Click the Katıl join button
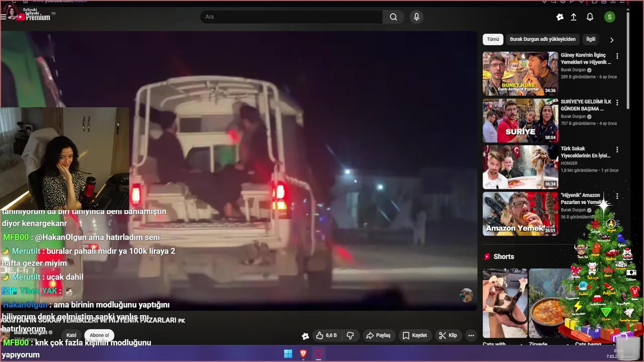The image size is (644, 362). (x=71, y=335)
